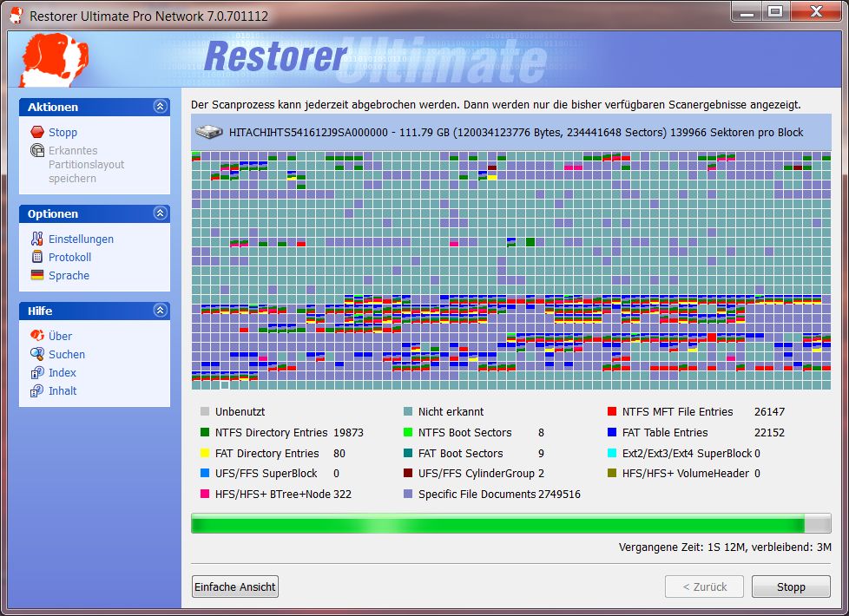This screenshot has width=849, height=616.
Task: Open Einstellungen settings
Action: click(x=82, y=239)
